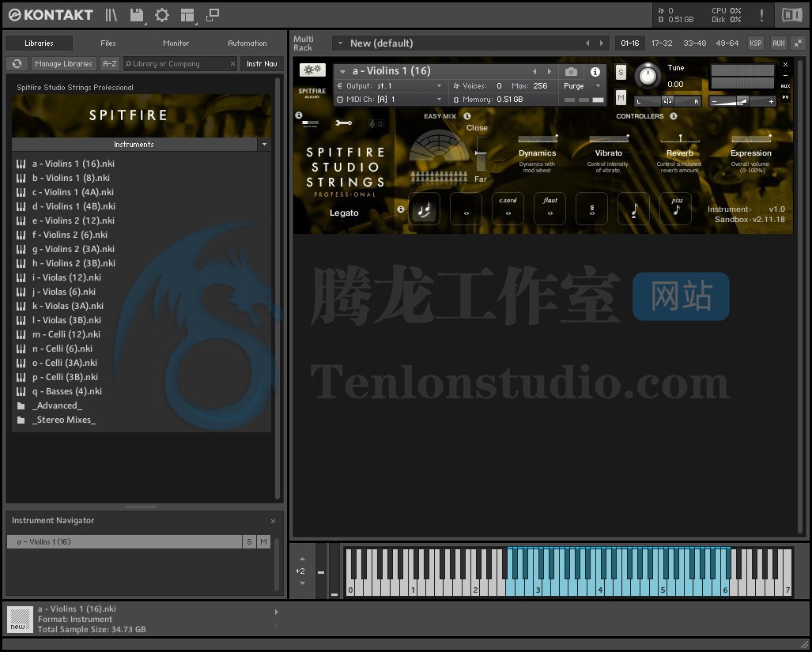Select the c.sord articulation
Screen dimensions: 812x652
(508, 209)
